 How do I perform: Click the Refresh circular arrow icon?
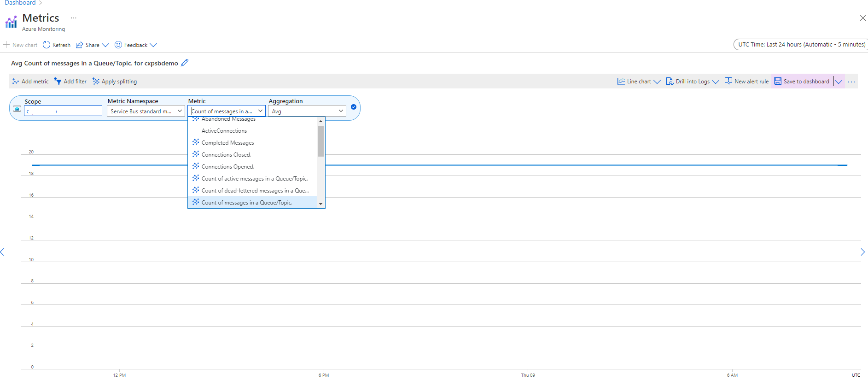pos(47,45)
